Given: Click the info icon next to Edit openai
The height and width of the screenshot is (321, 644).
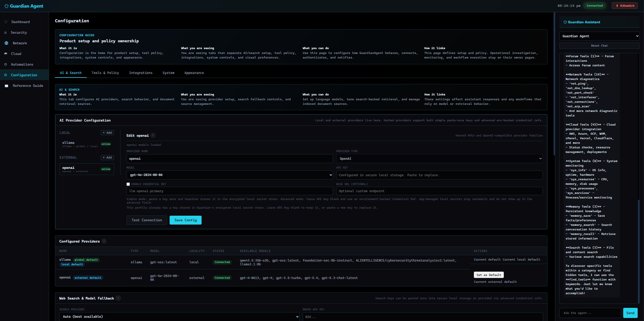Looking at the screenshot, I should (x=153, y=135).
